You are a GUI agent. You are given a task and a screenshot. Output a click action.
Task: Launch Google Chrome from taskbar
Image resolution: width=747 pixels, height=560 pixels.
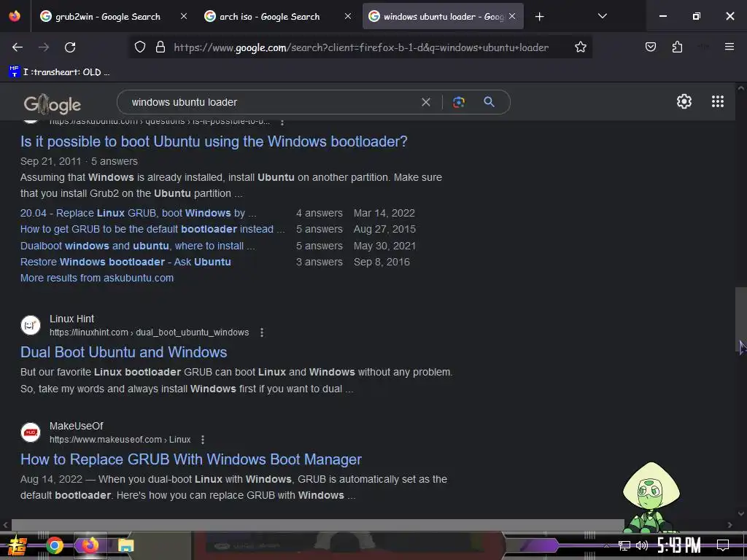coord(54,545)
